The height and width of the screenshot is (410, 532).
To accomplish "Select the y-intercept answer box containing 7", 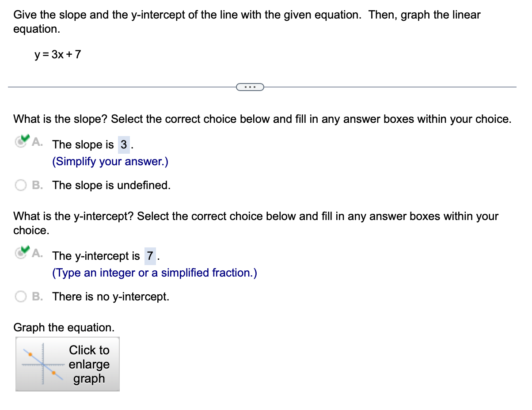I will point(150,256).
